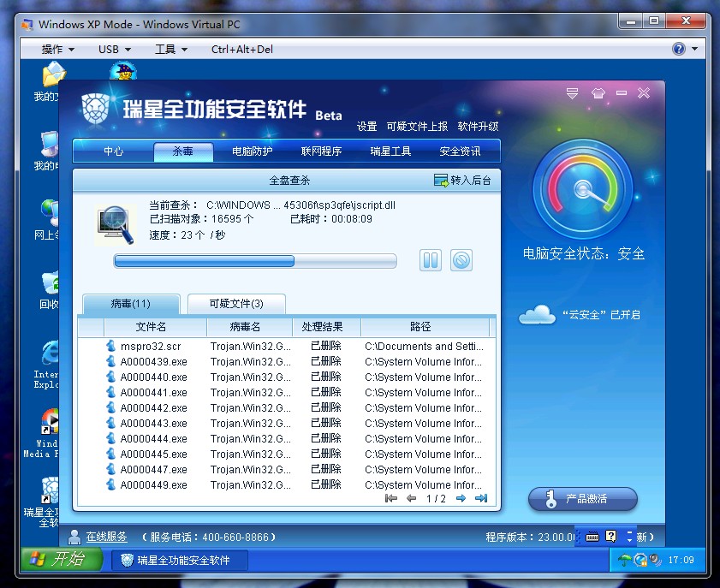
Task: Open the 操作 menu in Virtual PC
Action: [58, 49]
